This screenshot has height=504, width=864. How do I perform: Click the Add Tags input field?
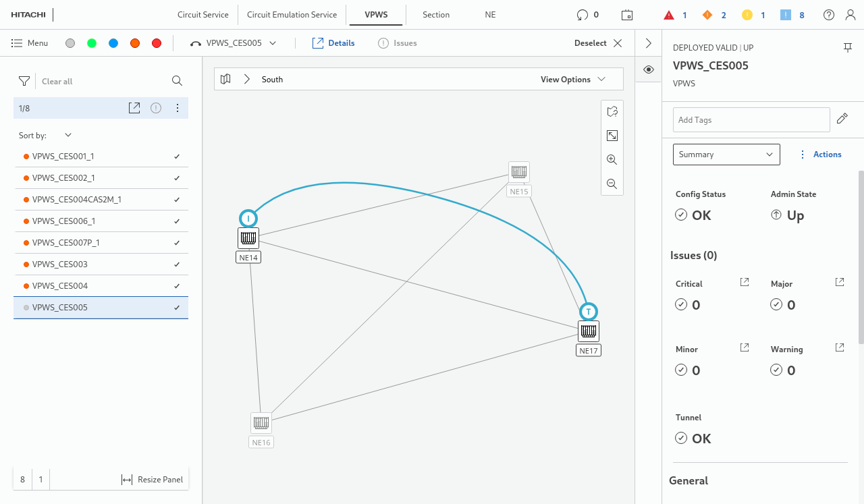pyautogui.click(x=751, y=120)
